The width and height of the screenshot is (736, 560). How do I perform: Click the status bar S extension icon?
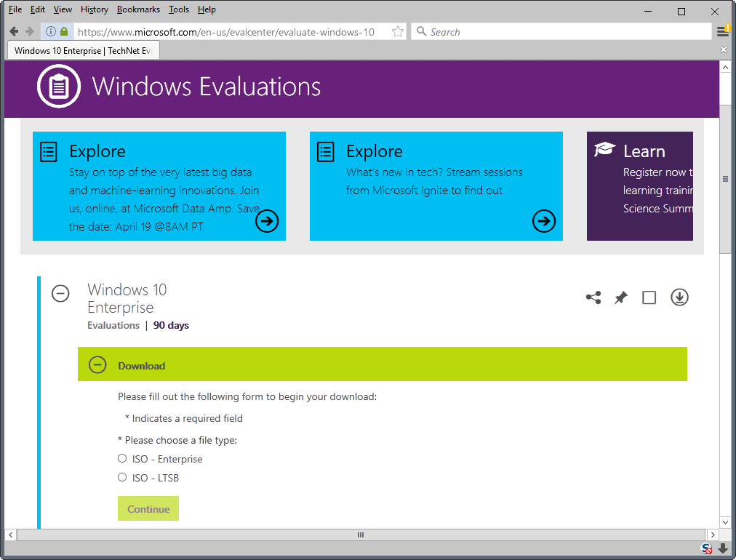(706, 548)
